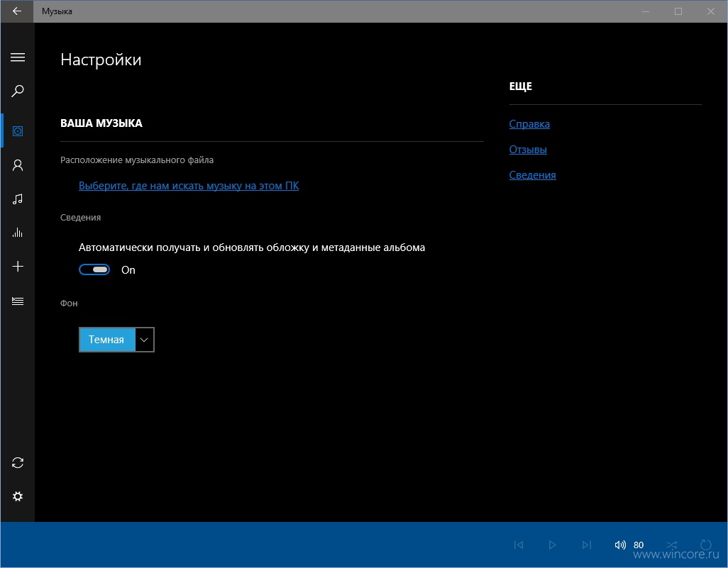This screenshot has width=728, height=568.
Task: Click Расположение музыкального файла label
Action: (x=137, y=160)
